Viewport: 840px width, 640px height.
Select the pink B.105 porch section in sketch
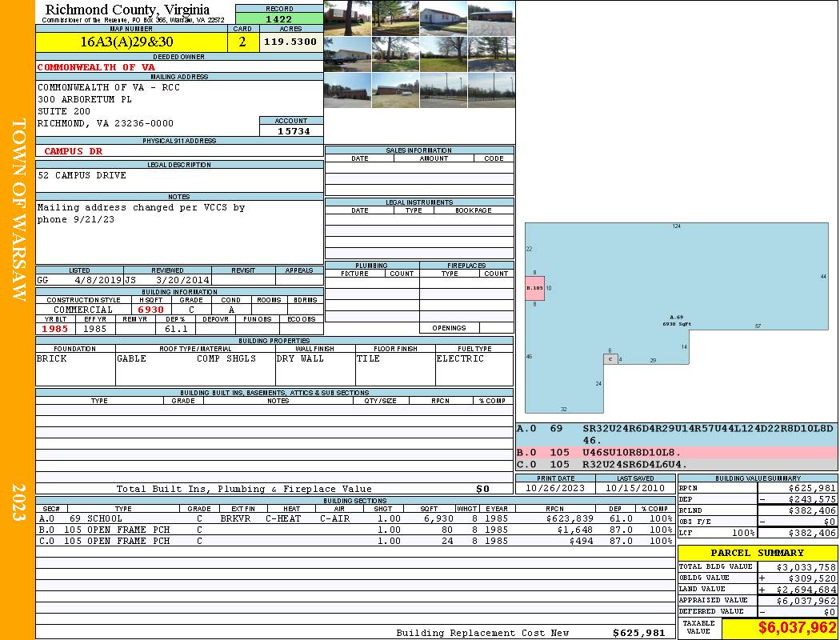(534, 288)
